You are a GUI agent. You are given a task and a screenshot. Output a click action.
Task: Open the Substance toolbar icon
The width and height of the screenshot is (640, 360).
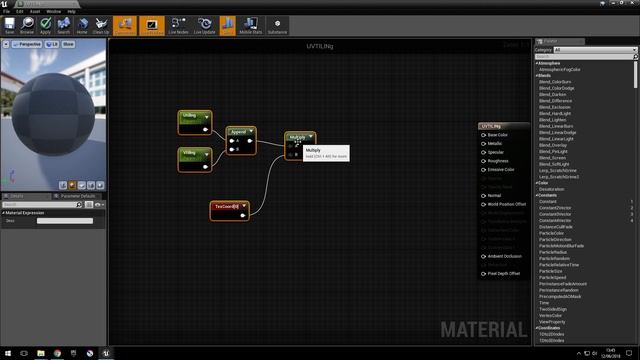coord(278,26)
